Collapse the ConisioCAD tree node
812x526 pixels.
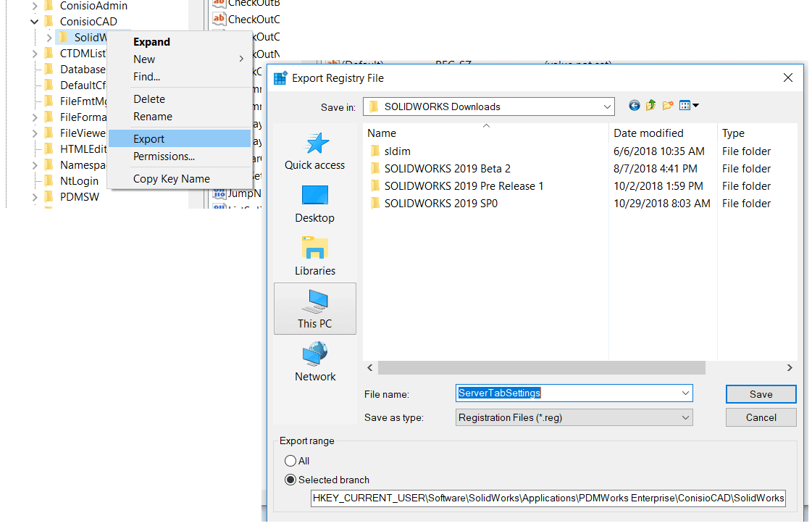point(34,22)
